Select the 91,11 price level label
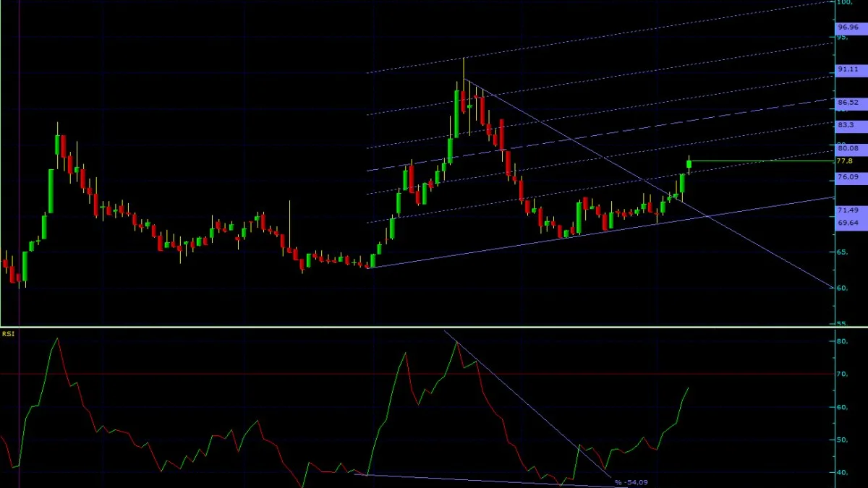 tap(848, 69)
